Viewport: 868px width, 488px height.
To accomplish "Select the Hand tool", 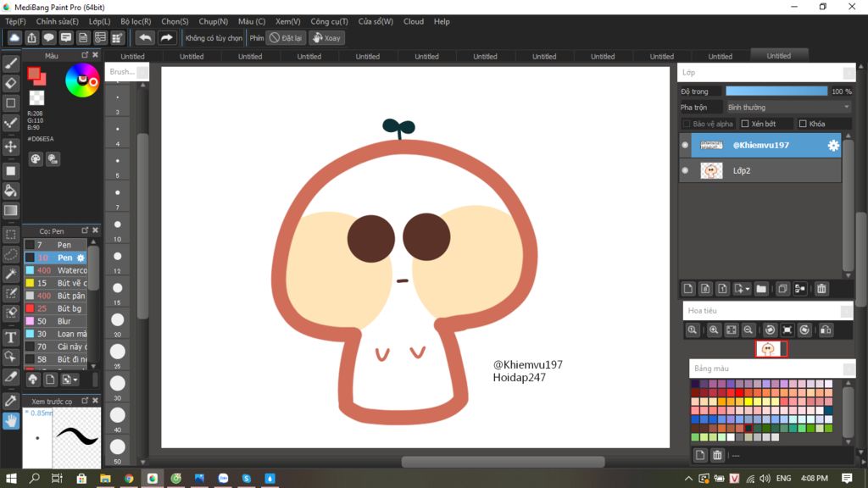I will [x=10, y=421].
